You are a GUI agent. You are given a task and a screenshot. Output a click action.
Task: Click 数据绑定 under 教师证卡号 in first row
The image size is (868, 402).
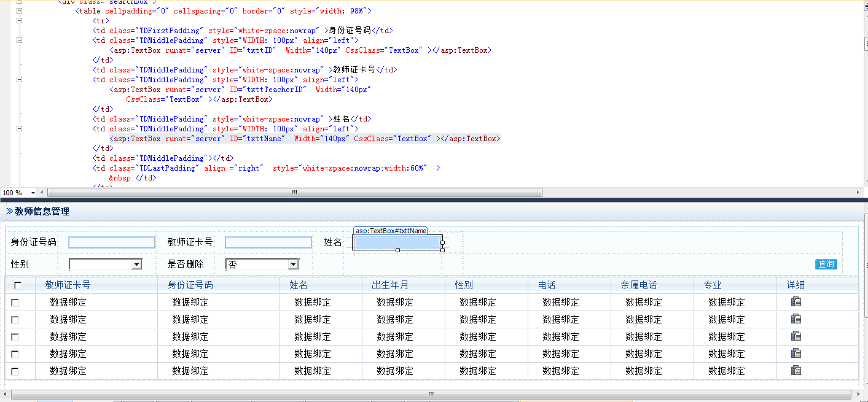68,303
